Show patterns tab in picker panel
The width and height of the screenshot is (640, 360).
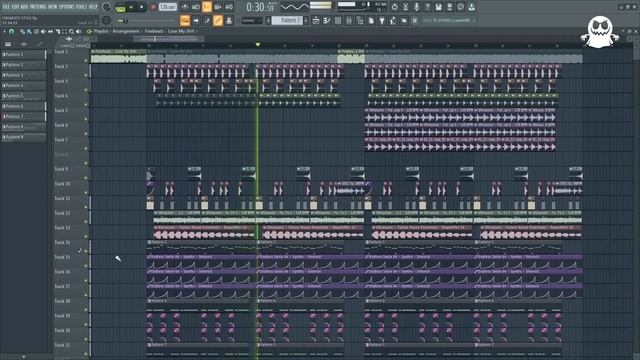pos(8,44)
